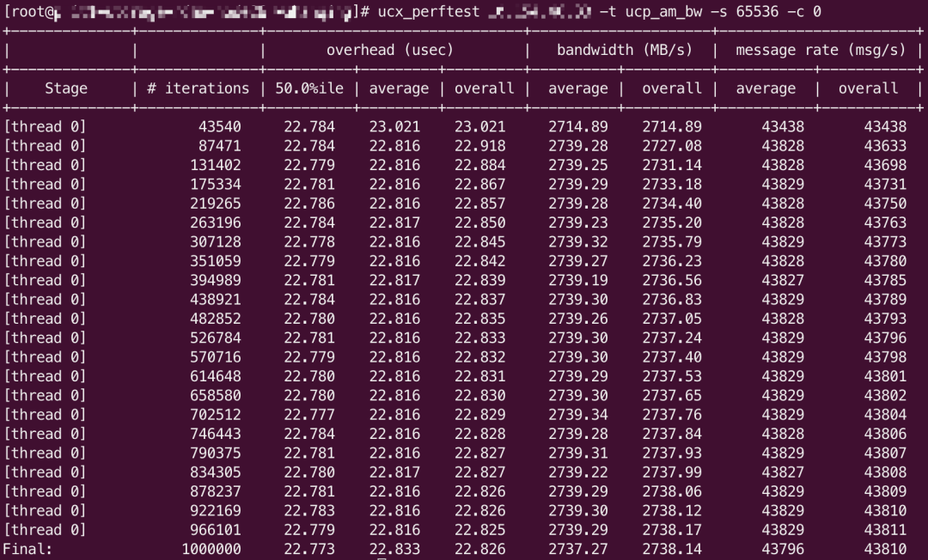Viewport: 928px width, 560px height.
Task: Click the '# iterations' column header
Action: click(198, 88)
